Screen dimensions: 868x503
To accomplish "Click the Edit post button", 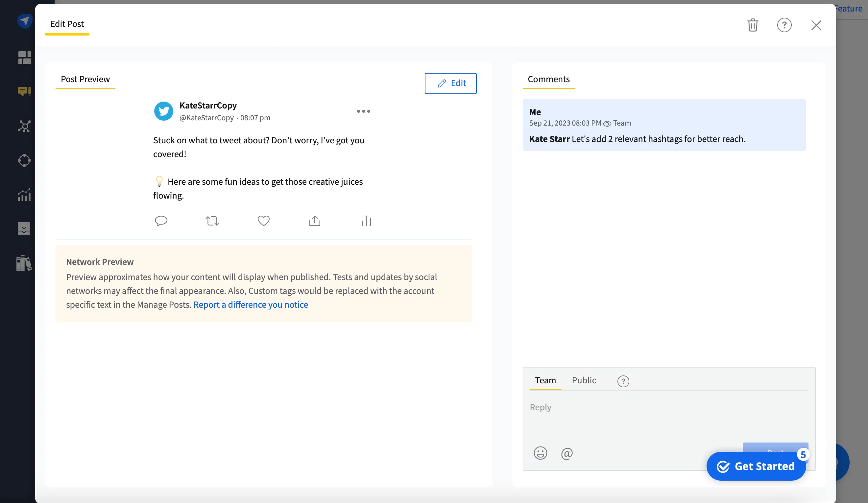I will (450, 84).
